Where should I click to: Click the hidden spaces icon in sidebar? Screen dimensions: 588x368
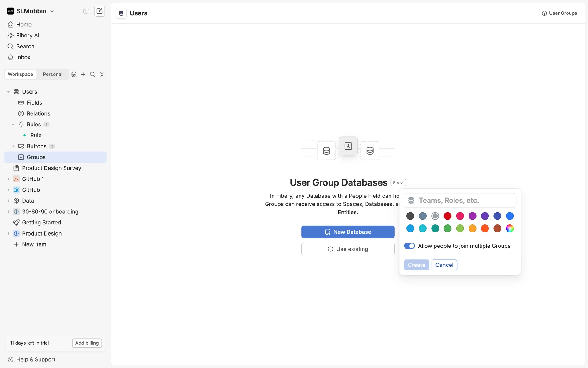point(74,75)
